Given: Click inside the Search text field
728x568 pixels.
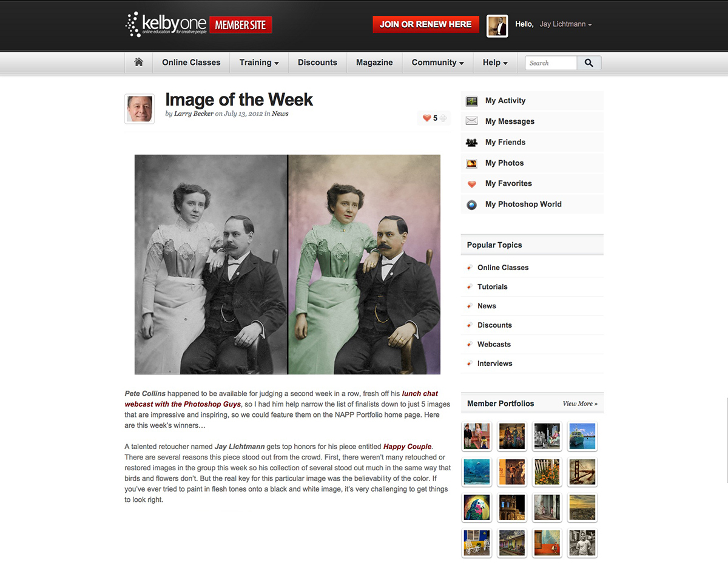Looking at the screenshot, I should 551,63.
